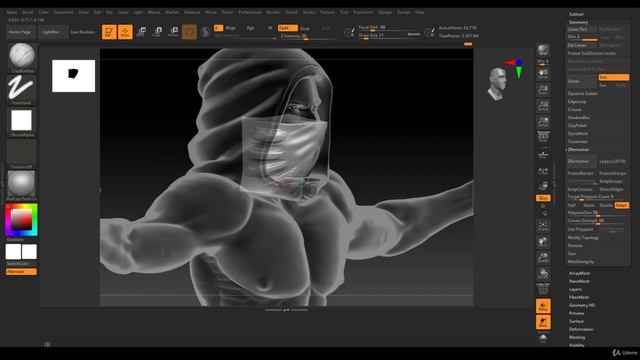Expand the Layers palette
This screenshot has height=360, width=640.
coord(575,289)
